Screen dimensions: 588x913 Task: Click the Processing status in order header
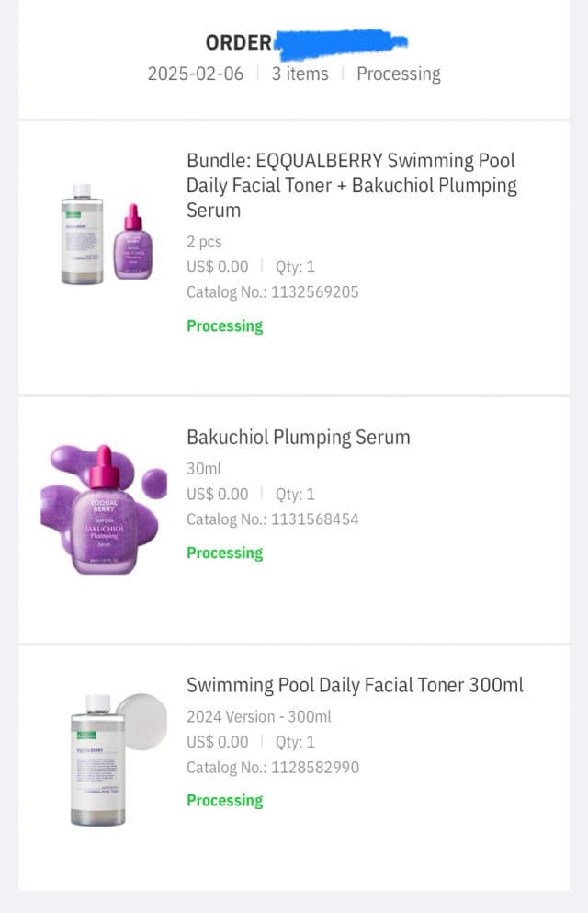coord(398,74)
